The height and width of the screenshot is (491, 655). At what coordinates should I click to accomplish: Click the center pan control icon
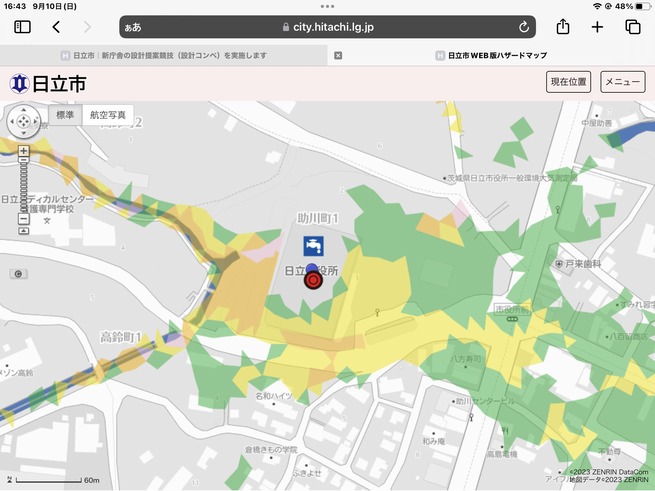[23, 122]
